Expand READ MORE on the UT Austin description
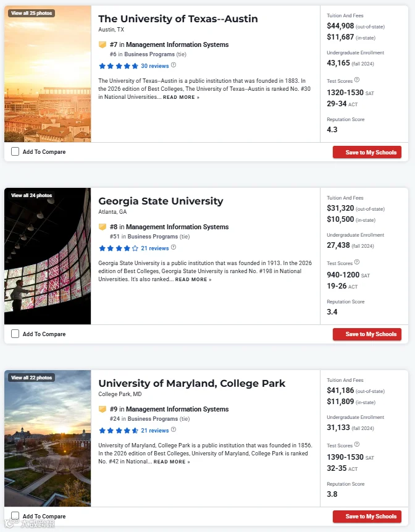The width and height of the screenshot is (415, 532). coord(181,98)
